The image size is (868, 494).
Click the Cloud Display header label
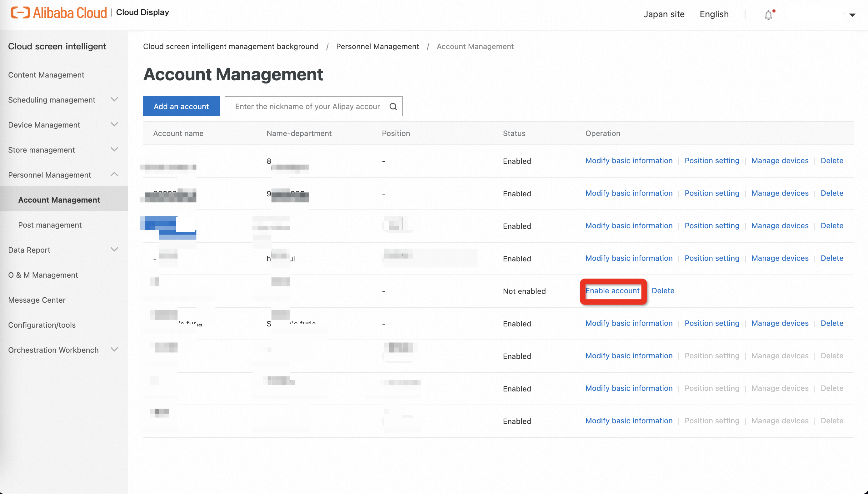coord(142,13)
